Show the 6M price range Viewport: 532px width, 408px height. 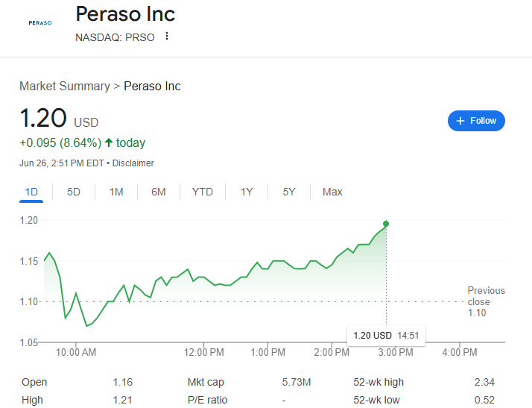tap(159, 192)
